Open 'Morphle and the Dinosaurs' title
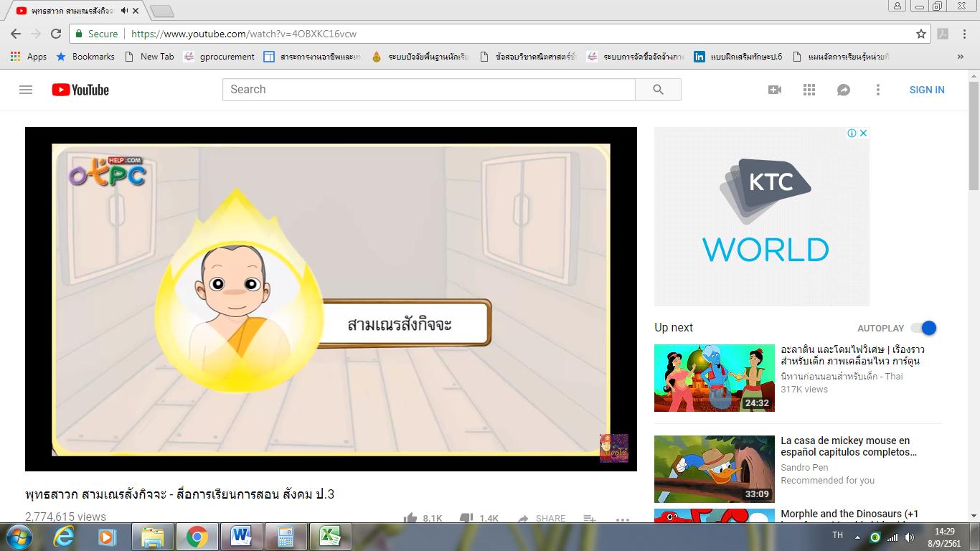This screenshot has width=980, height=551. tap(849, 514)
